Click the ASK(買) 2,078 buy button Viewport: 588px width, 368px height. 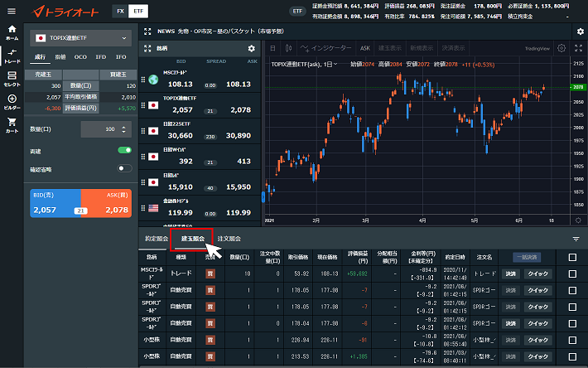(x=107, y=203)
